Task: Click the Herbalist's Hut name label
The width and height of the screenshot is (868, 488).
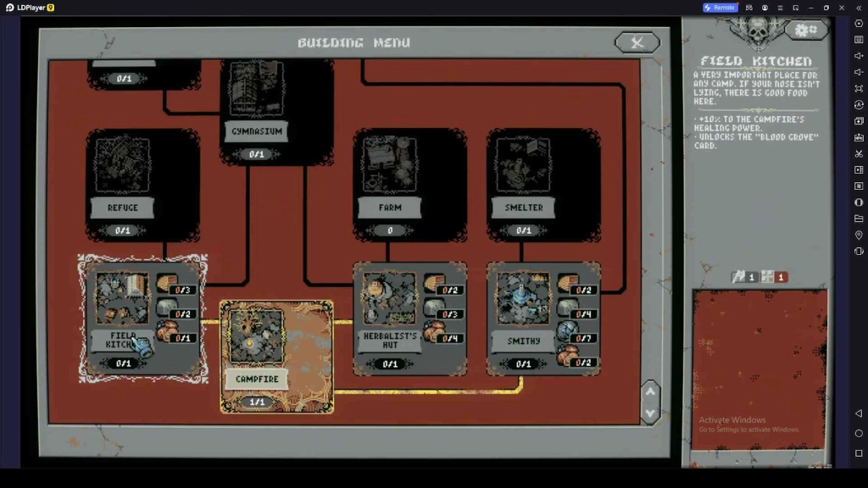Action: pos(390,341)
